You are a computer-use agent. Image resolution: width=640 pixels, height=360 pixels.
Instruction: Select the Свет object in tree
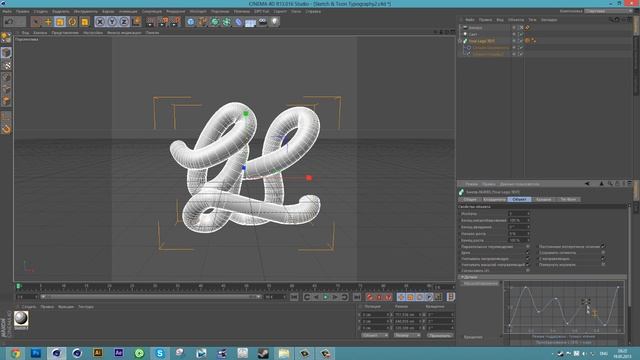(473, 34)
